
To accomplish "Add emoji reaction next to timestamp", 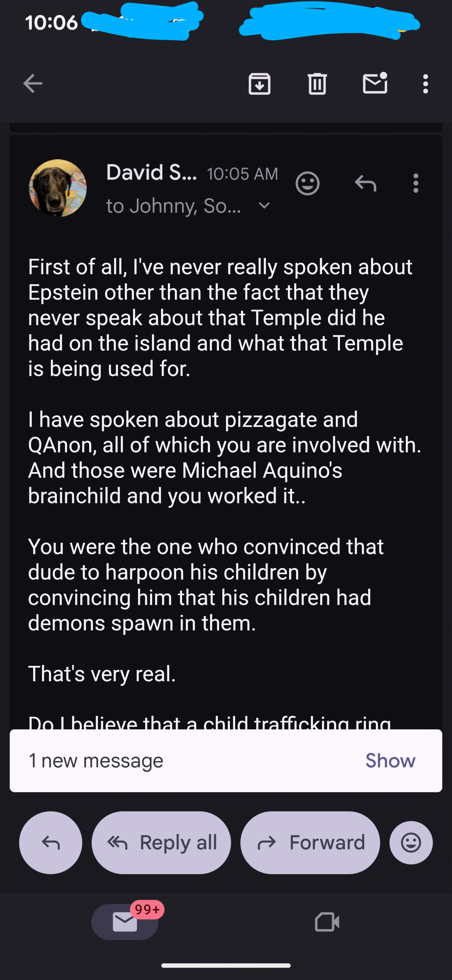I will pos(307,183).
